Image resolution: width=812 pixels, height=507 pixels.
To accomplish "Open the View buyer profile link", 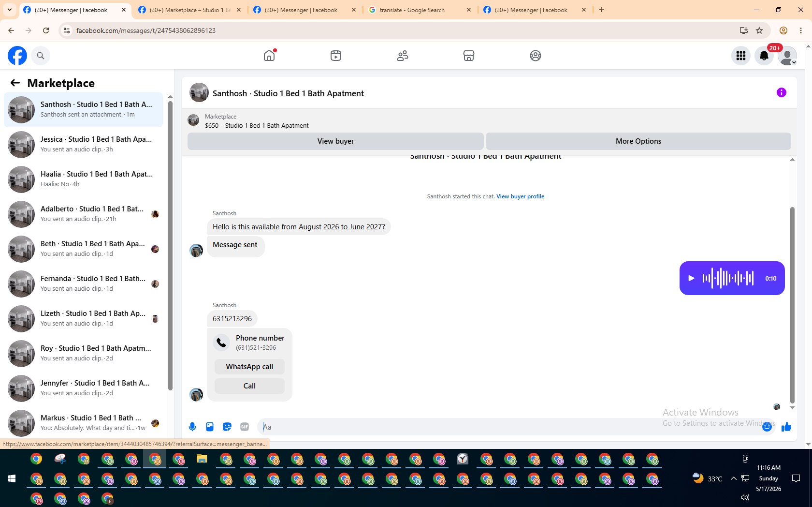I will tap(520, 196).
